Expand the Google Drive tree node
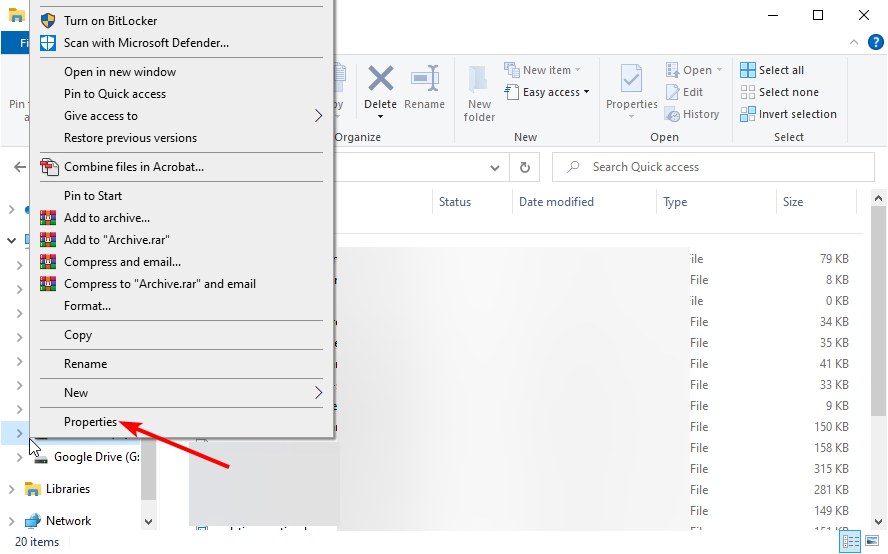Image resolution: width=888 pixels, height=554 pixels. click(x=20, y=458)
